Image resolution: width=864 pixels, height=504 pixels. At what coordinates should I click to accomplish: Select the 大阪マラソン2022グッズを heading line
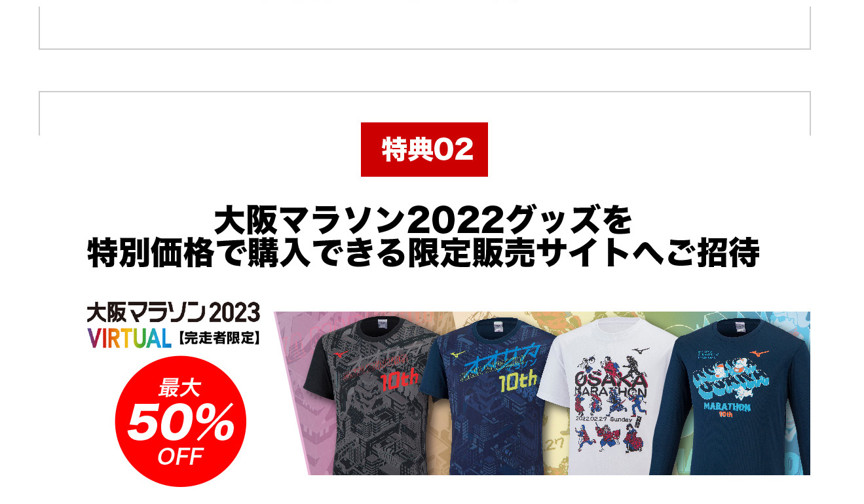[424, 221]
